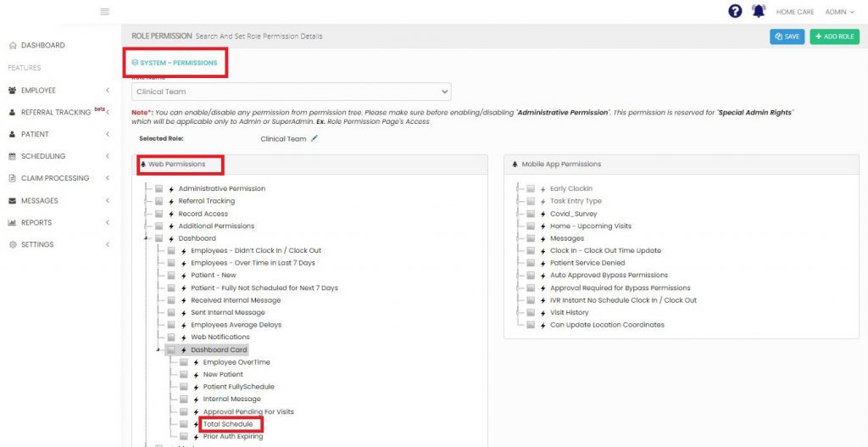Open the help question mark icon
The image size is (868, 447).
click(735, 11)
